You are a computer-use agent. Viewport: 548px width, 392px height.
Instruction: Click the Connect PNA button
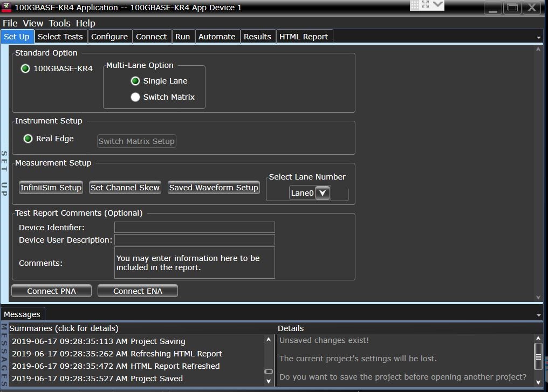click(x=51, y=291)
